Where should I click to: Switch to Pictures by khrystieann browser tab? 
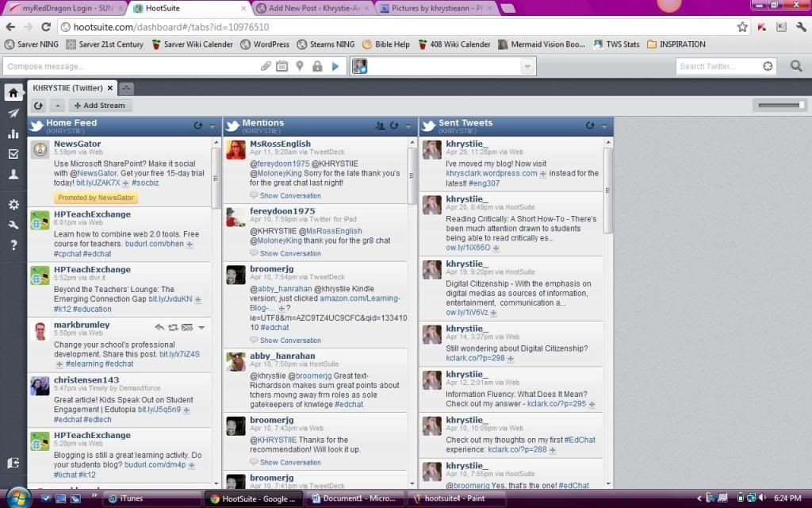[437, 8]
